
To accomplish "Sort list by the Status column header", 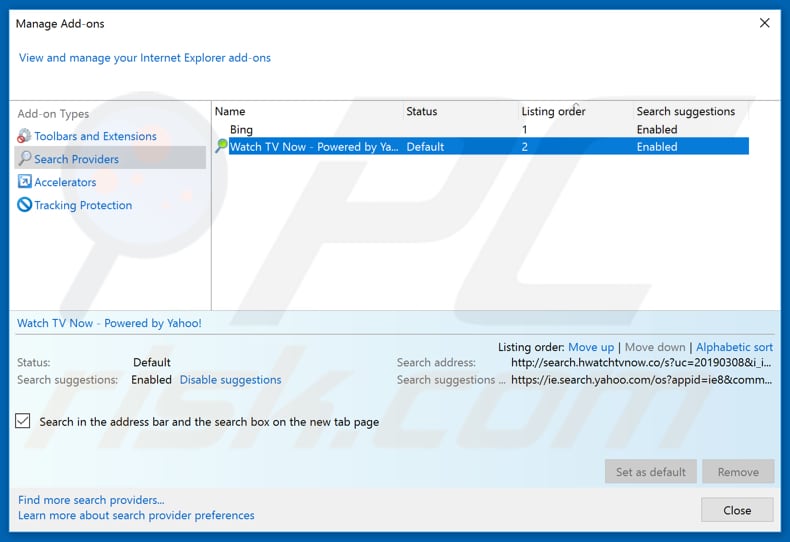I will coord(422,111).
